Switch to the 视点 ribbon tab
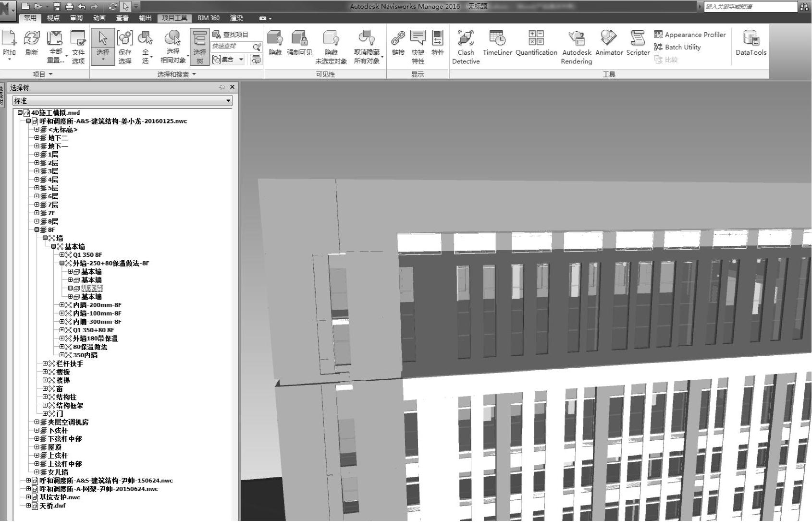The width and height of the screenshot is (812, 531). [x=53, y=18]
